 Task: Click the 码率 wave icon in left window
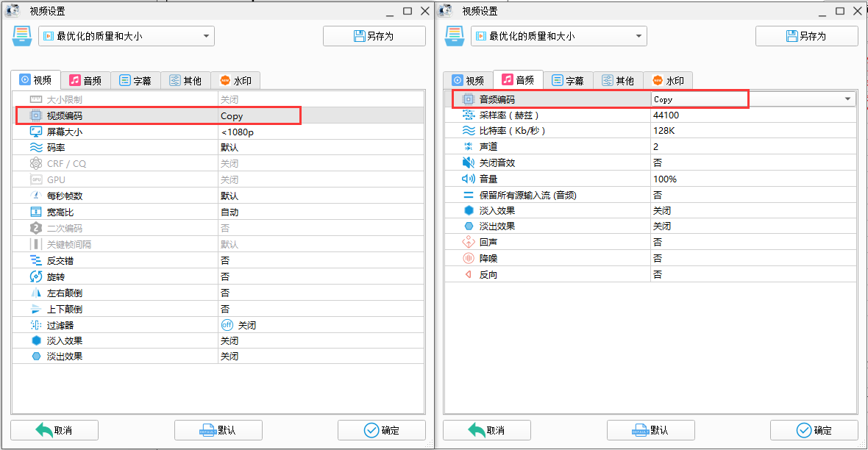tap(36, 148)
